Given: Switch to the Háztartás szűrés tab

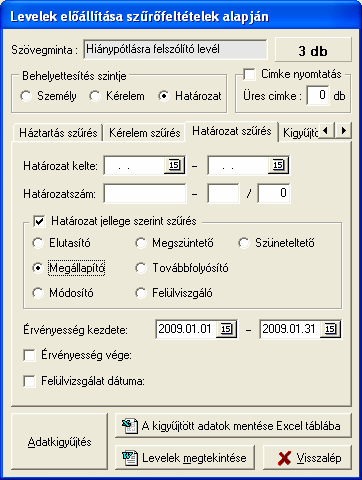Looking at the screenshot, I should pos(58,133).
